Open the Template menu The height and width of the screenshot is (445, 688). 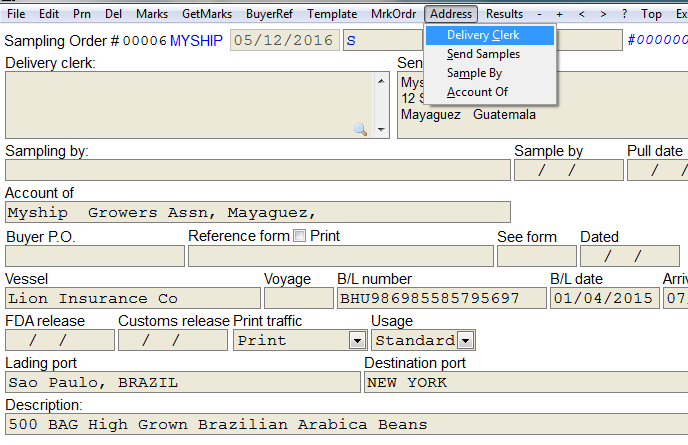point(332,14)
